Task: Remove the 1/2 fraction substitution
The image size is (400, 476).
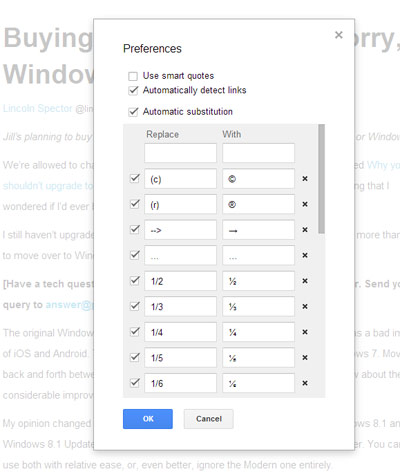Action: (x=305, y=281)
